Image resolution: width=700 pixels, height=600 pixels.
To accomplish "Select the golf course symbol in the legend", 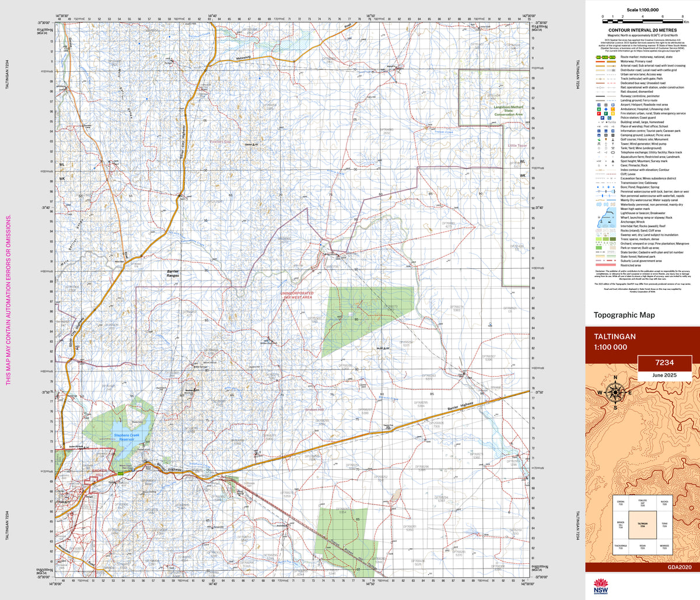I will (x=599, y=139).
